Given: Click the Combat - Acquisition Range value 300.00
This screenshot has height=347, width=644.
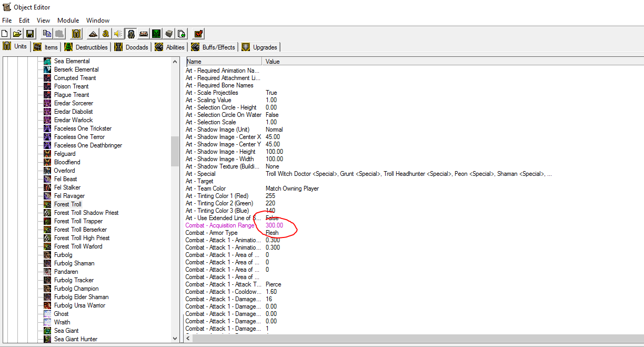Looking at the screenshot, I should 274,225.
